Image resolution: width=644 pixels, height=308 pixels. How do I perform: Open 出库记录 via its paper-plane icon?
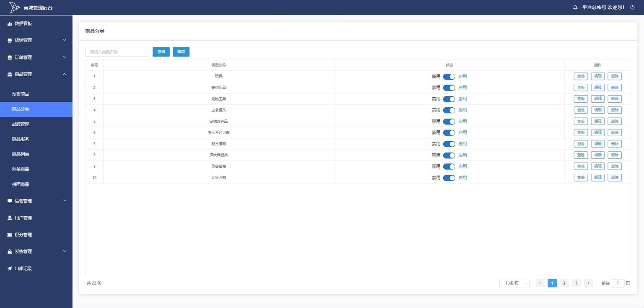tap(10, 269)
